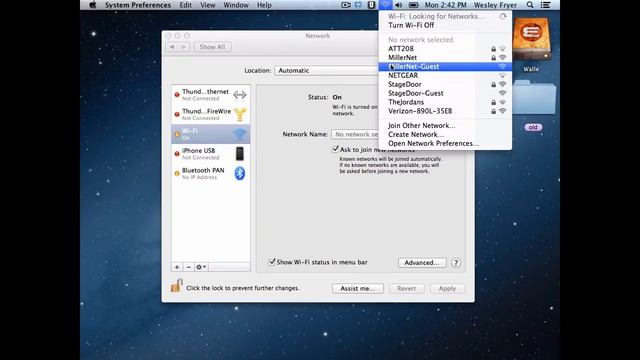Choose Join Other Network...
Image resolution: width=640 pixels, height=360 pixels.
445,125
